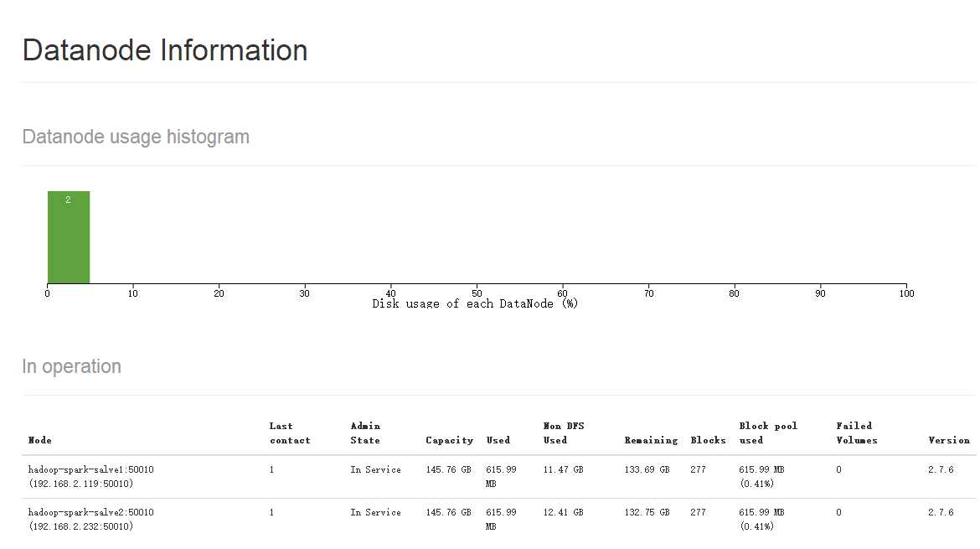Click the Version column header
Screen dimensions: 980x549
[x=949, y=440]
